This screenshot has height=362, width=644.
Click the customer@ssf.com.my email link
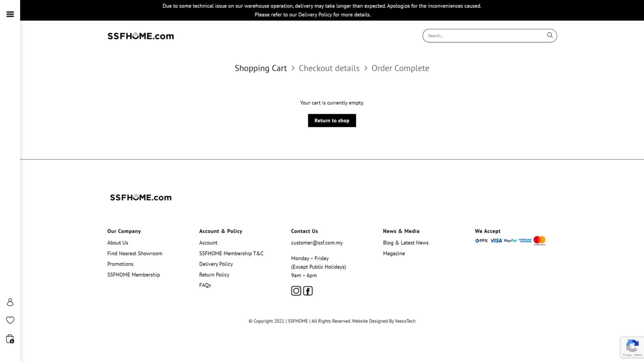pyautogui.click(x=317, y=243)
